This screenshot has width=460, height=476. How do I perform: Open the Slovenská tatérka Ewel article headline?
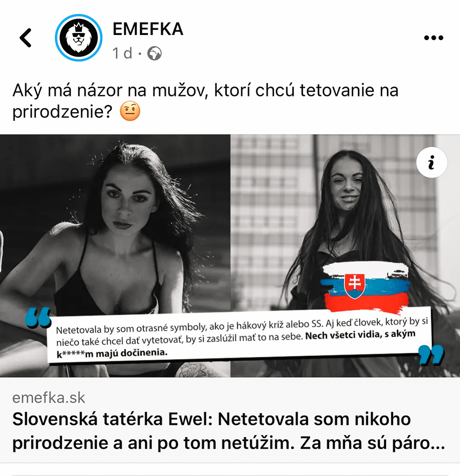(x=229, y=431)
